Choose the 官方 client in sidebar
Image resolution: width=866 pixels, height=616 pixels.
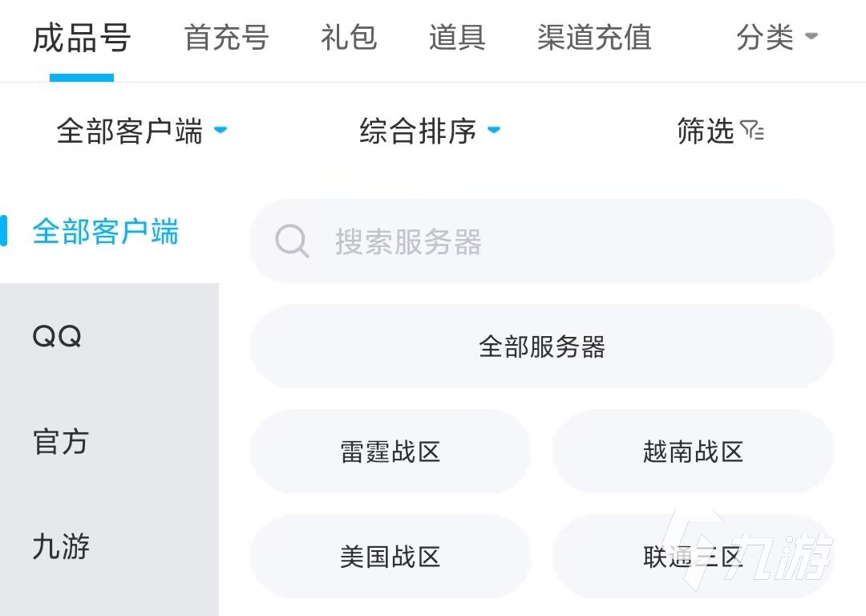point(61,442)
